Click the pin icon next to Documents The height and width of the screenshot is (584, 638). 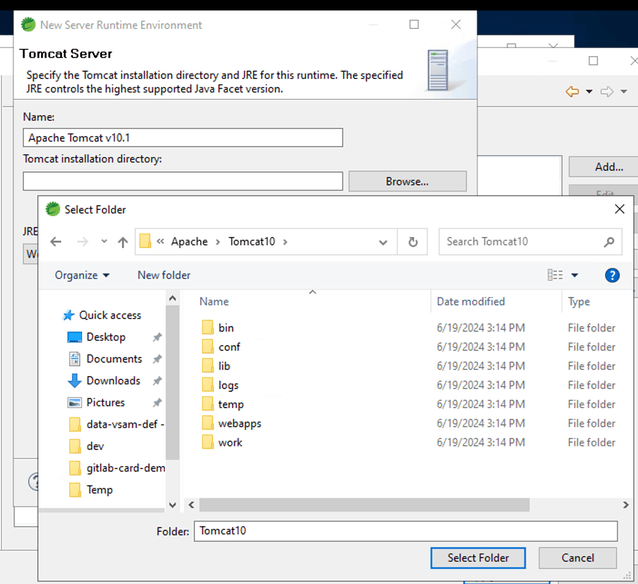[157, 359]
